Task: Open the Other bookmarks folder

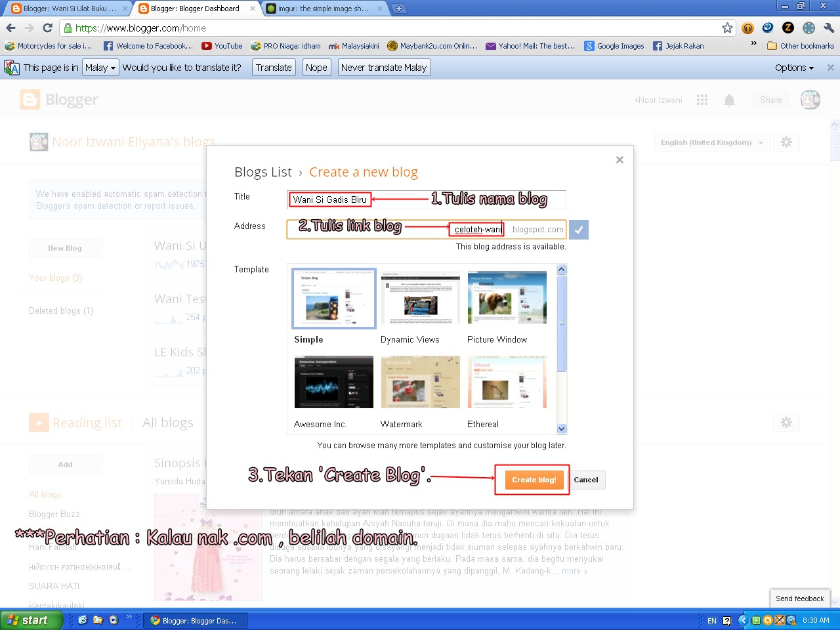Action: (801, 46)
